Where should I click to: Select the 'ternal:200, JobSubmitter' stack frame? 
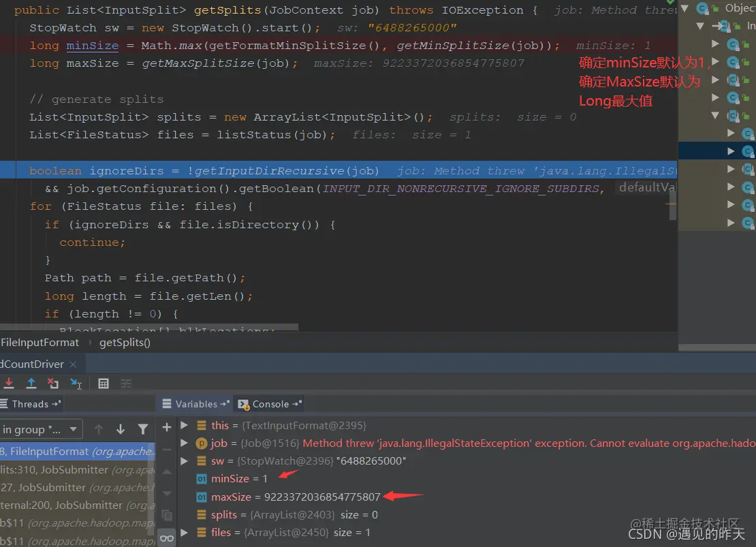pos(77,505)
